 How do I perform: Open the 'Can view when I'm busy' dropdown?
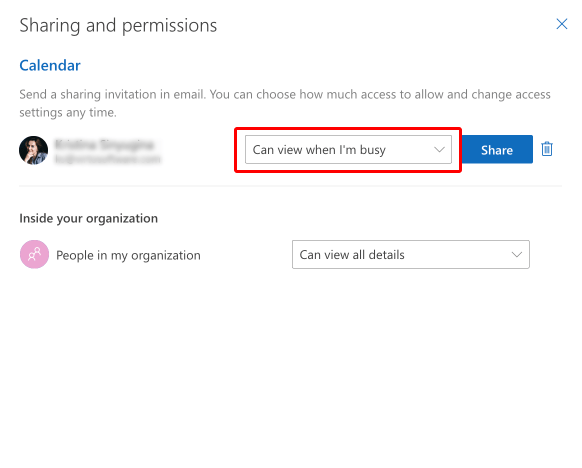click(348, 150)
